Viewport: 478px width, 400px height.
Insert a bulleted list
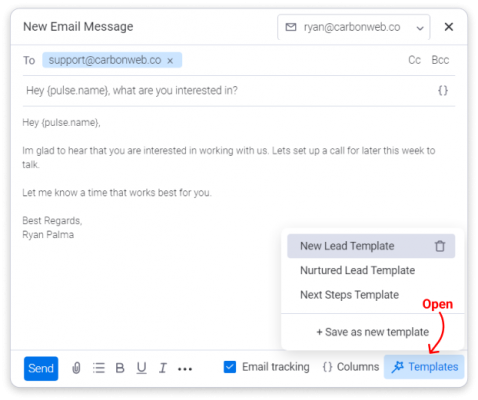[x=99, y=368]
